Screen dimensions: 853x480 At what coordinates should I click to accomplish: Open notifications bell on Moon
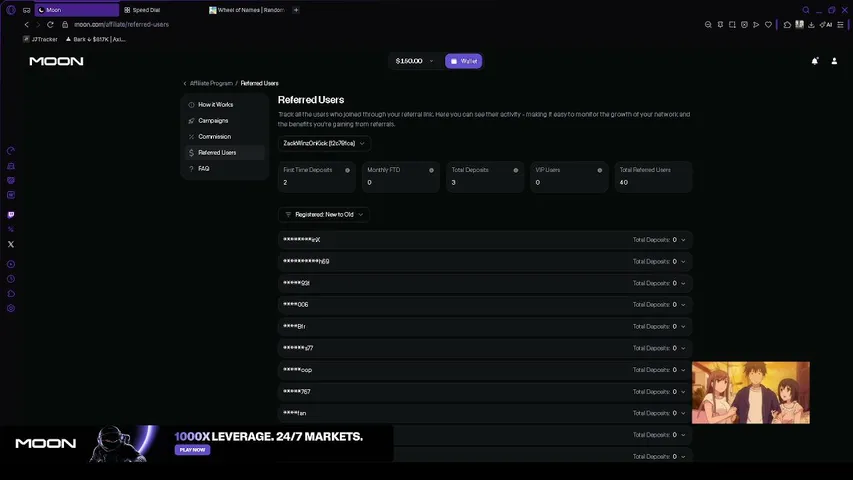click(814, 61)
